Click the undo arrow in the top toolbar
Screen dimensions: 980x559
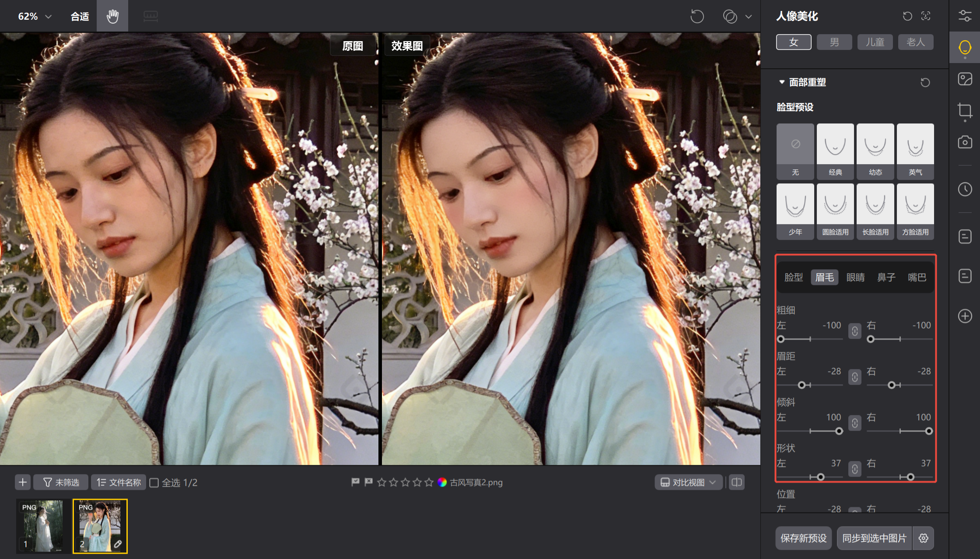(696, 16)
